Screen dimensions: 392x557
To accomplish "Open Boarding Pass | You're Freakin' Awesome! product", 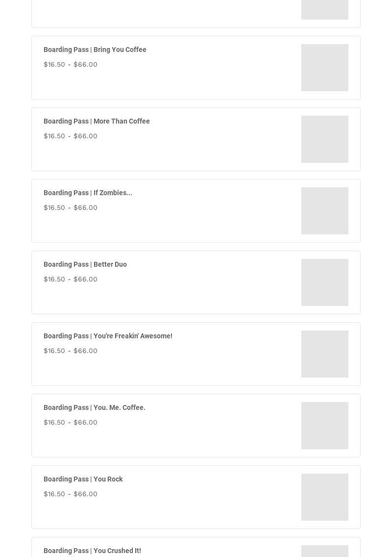I will (108, 336).
